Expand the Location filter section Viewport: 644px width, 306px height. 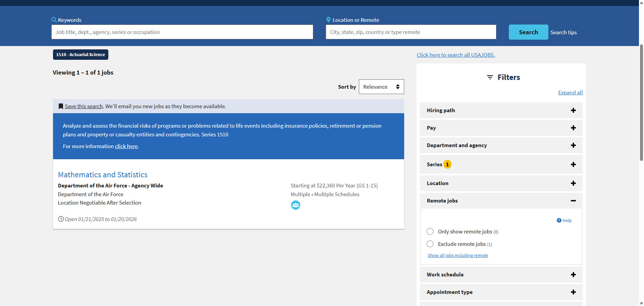[x=501, y=183]
